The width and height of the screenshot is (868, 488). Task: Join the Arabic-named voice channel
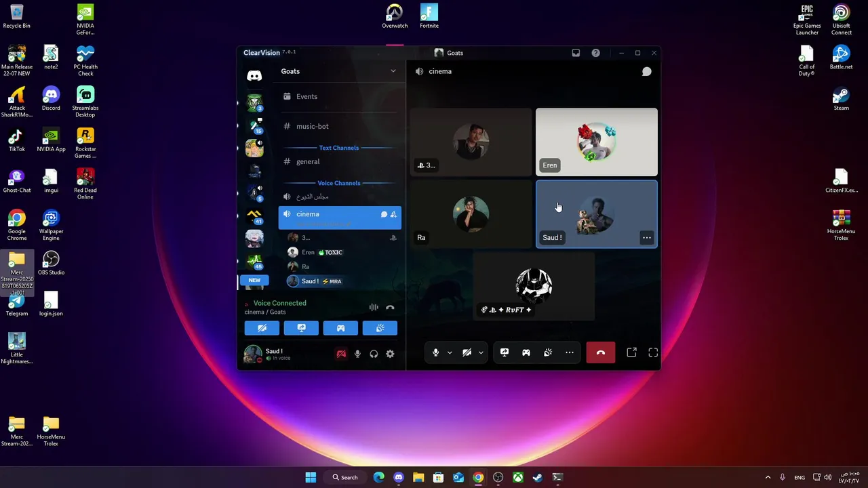339,197
